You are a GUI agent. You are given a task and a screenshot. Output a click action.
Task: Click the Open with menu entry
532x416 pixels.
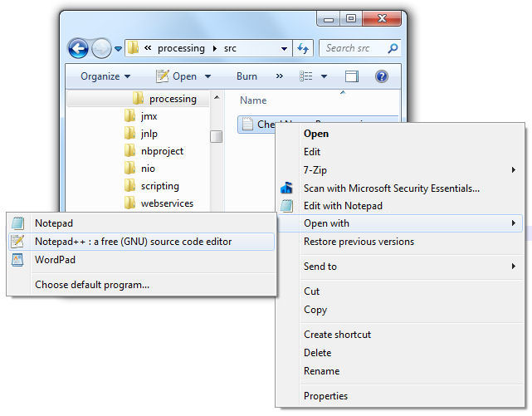point(400,223)
